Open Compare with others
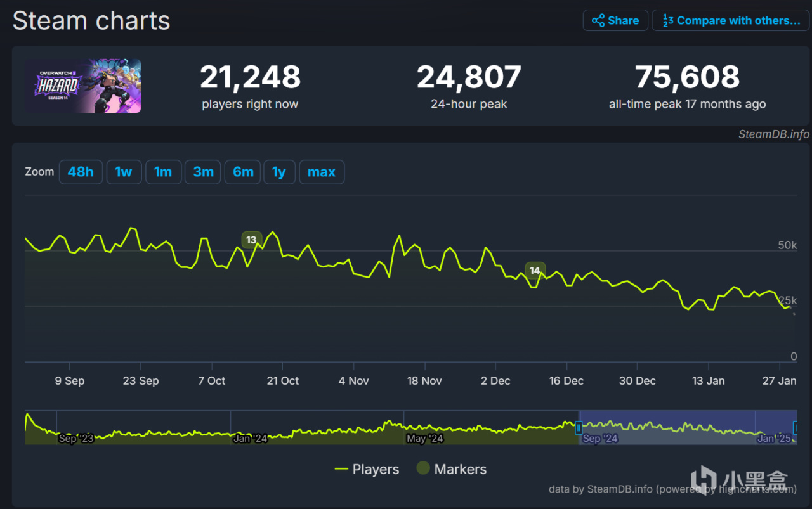The image size is (812, 509). pos(731,20)
